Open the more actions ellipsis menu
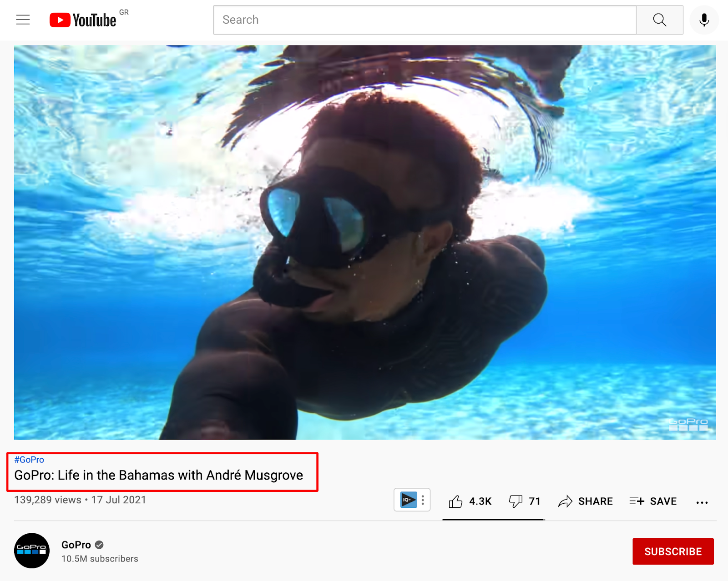This screenshot has height=581, width=728. tap(702, 502)
